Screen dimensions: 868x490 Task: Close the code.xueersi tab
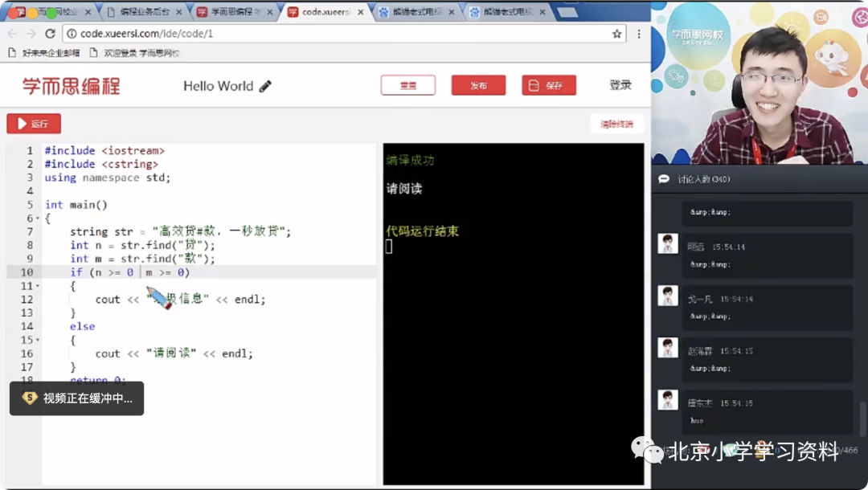pyautogui.click(x=361, y=11)
